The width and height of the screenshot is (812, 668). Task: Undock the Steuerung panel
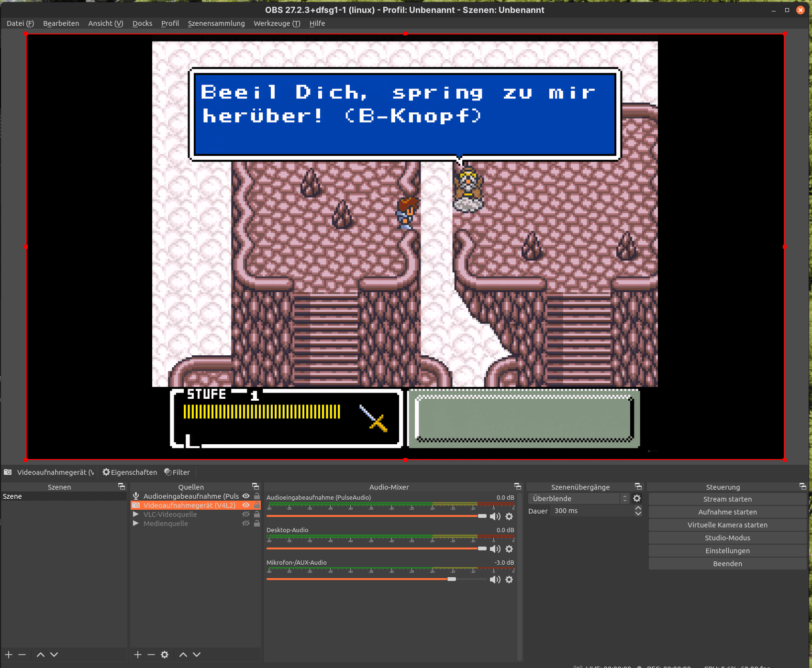click(x=803, y=486)
